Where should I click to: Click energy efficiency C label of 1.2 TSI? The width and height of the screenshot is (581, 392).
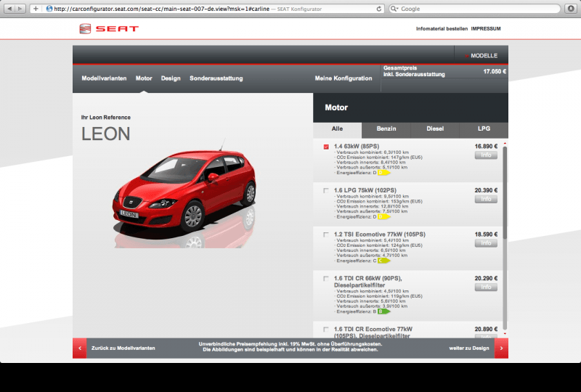pos(384,261)
